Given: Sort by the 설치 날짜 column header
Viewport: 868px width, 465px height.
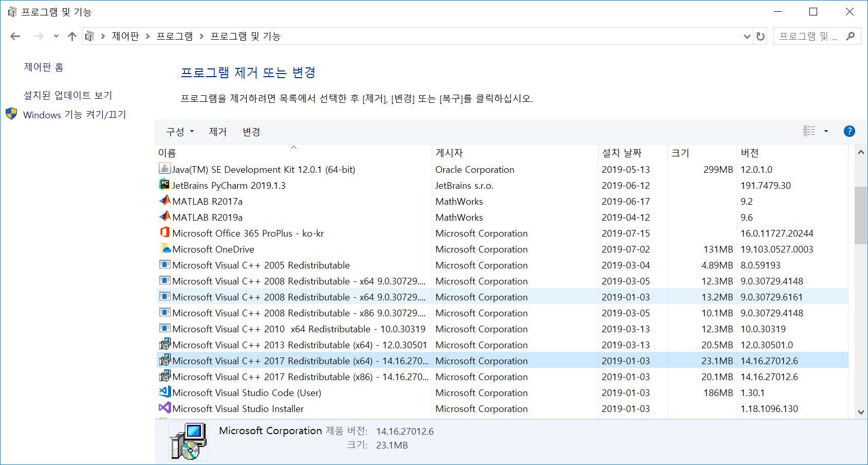Looking at the screenshot, I should tap(633, 153).
